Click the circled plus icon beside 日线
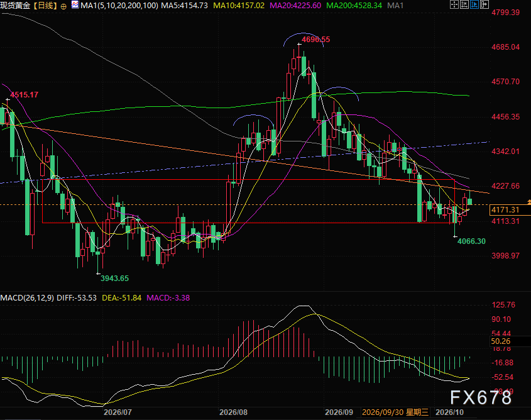This screenshot has height=420, width=531. click(x=63, y=6)
